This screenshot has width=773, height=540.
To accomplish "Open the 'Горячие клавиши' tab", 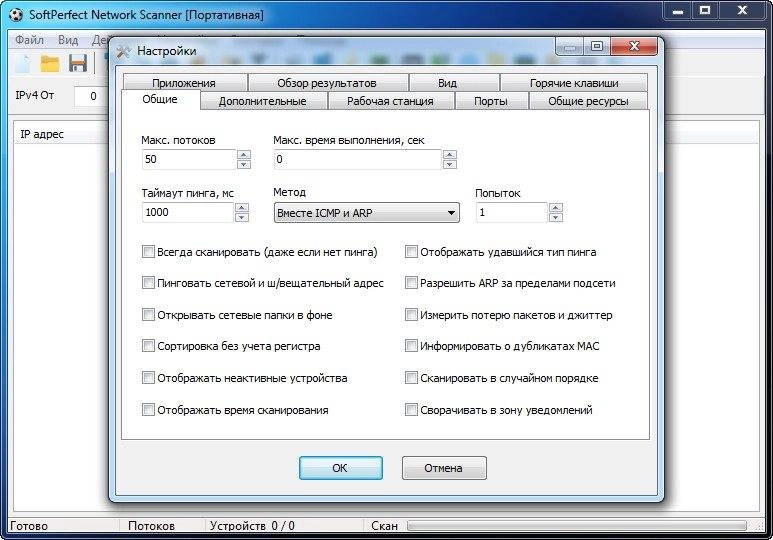I will point(574,82).
